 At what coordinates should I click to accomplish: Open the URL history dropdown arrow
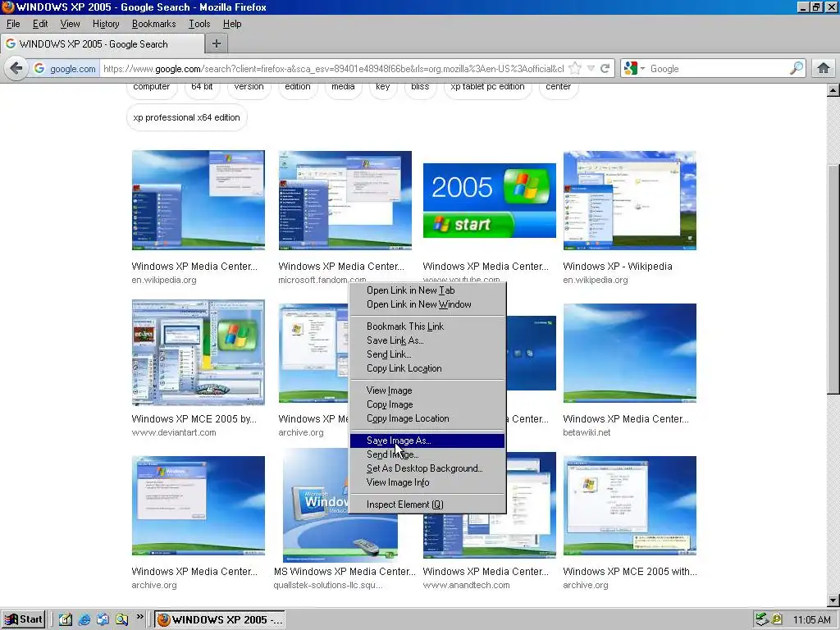tap(591, 69)
